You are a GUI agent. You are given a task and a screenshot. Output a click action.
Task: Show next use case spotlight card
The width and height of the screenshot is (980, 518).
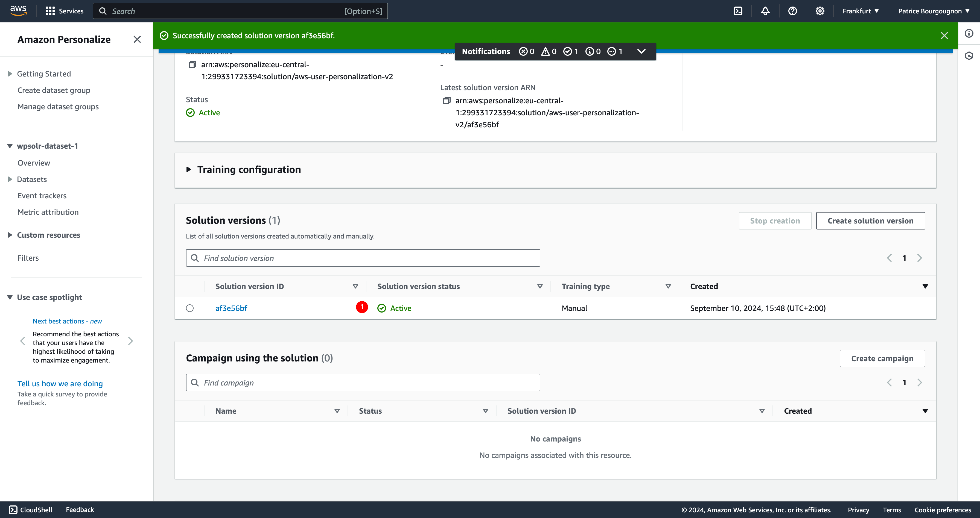pyautogui.click(x=130, y=341)
